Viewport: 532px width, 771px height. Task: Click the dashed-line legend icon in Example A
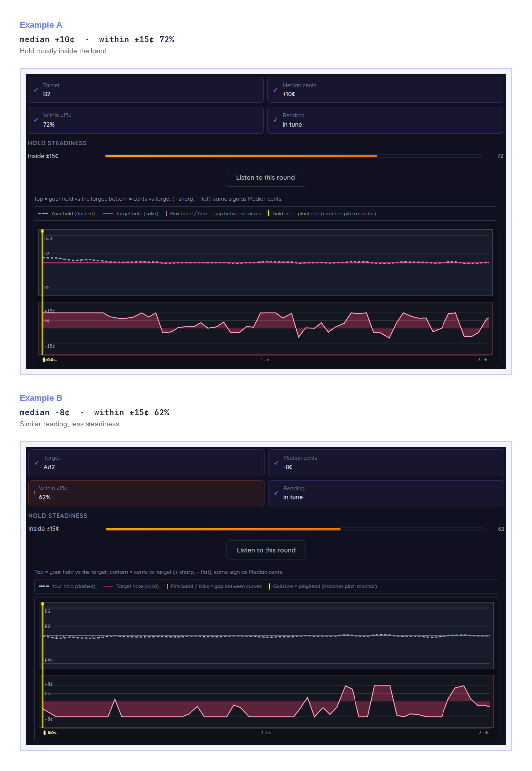click(x=43, y=214)
